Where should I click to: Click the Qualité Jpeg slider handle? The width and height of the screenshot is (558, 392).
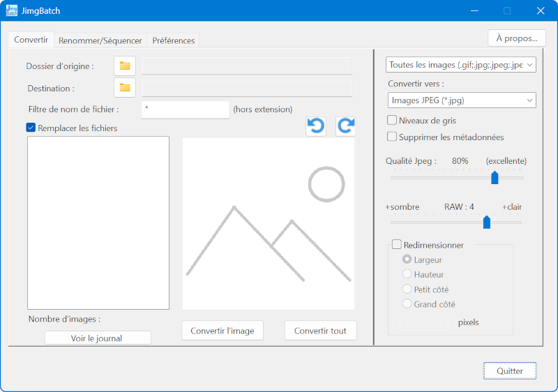[x=495, y=177]
